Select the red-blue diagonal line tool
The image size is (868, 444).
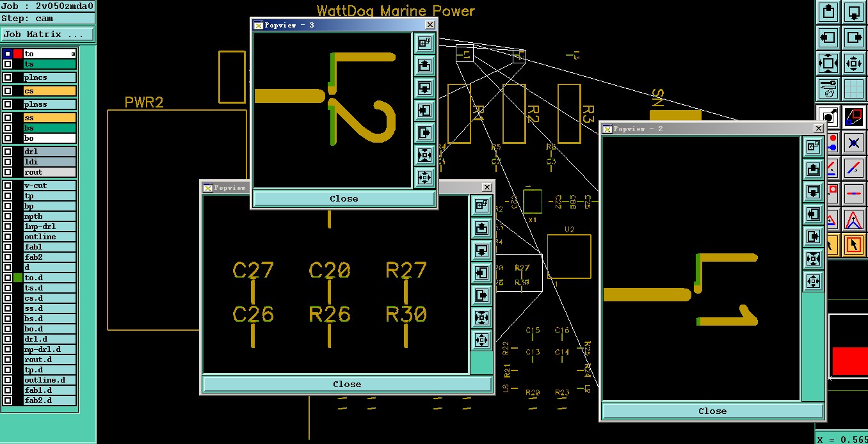(854, 168)
